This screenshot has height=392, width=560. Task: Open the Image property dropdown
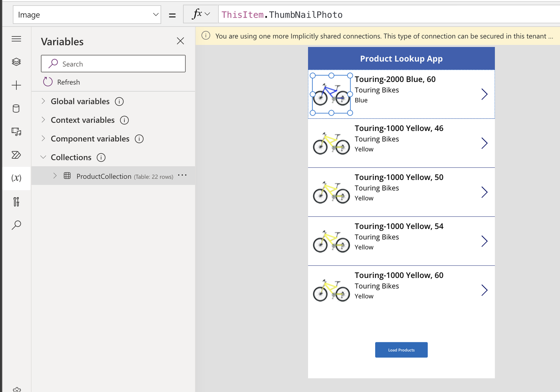[x=87, y=15]
